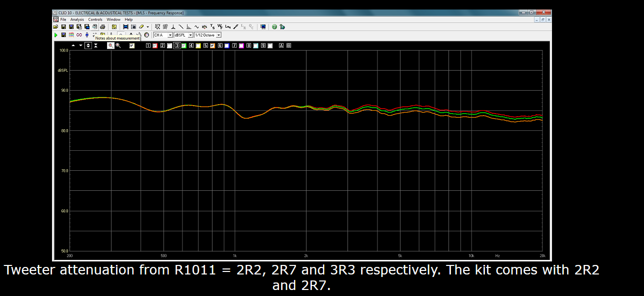The height and width of the screenshot is (296, 644).
Task: Toggle overlay 8 cyan checkbox
Action: click(x=255, y=46)
